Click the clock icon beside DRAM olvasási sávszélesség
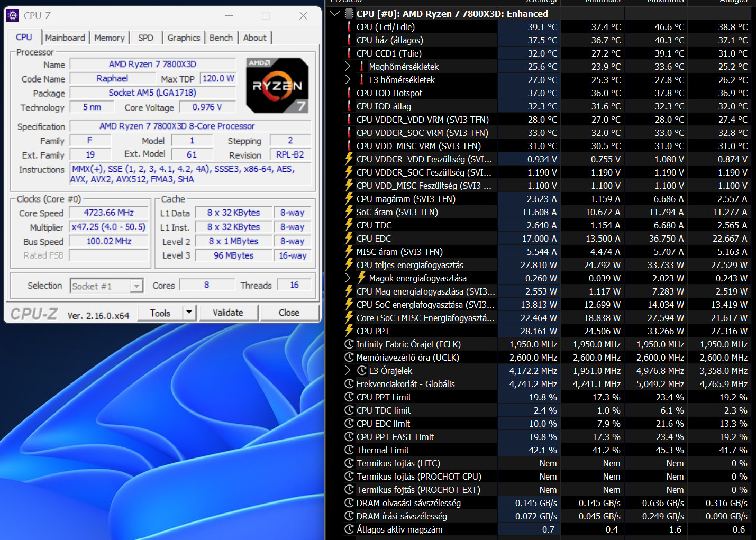 click(349, 502)
